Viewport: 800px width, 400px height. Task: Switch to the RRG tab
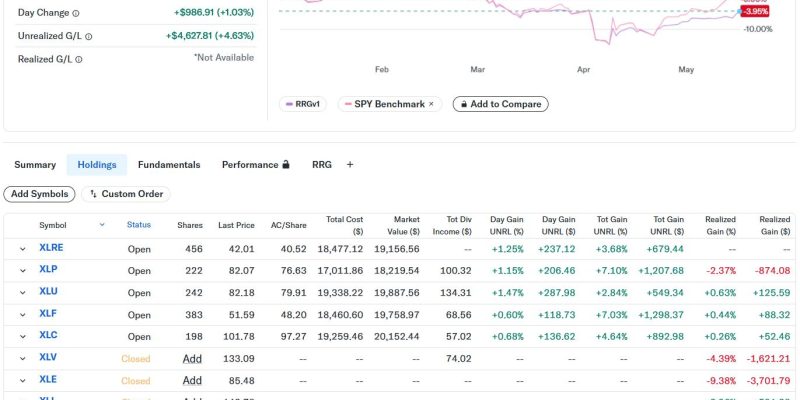[322, 165]
